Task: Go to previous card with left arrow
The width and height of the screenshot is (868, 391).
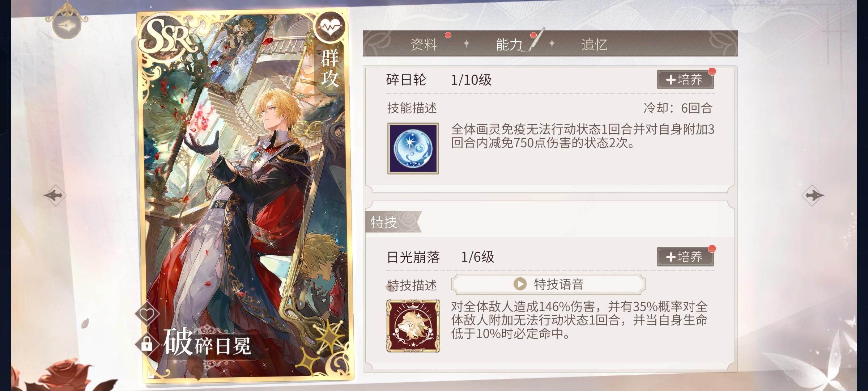Action: tap(55, 195)
